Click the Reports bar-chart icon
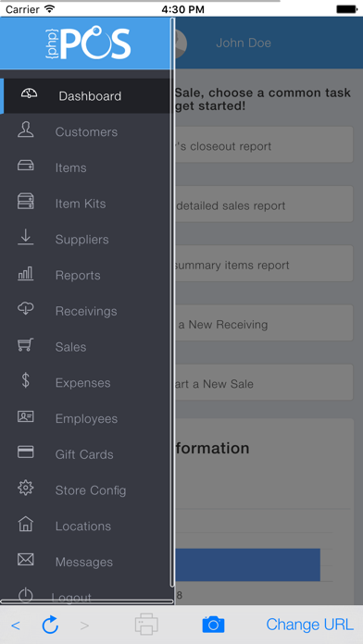 (26, 274)
